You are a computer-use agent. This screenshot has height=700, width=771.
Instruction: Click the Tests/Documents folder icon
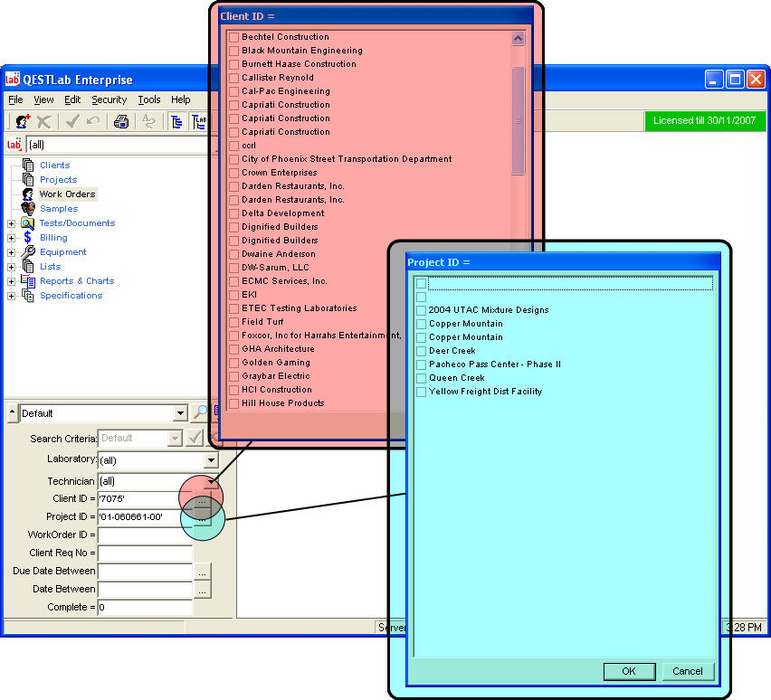point(28,223)
